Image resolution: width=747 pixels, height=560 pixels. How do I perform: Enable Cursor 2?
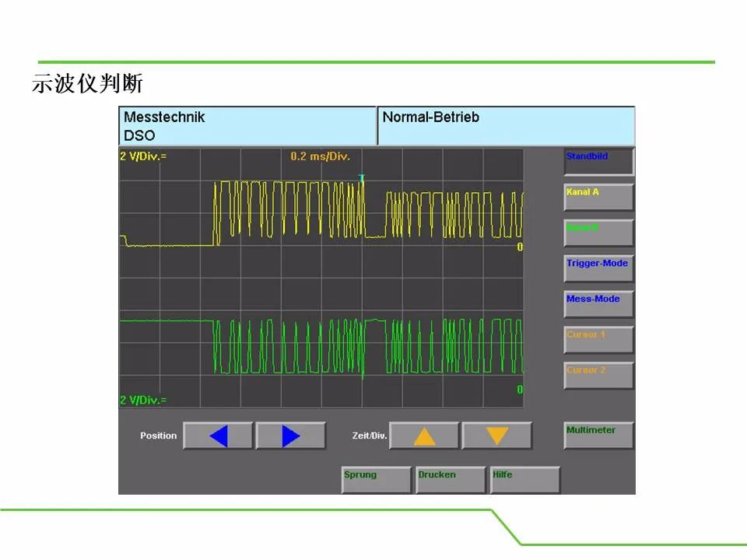coord(599,376)
